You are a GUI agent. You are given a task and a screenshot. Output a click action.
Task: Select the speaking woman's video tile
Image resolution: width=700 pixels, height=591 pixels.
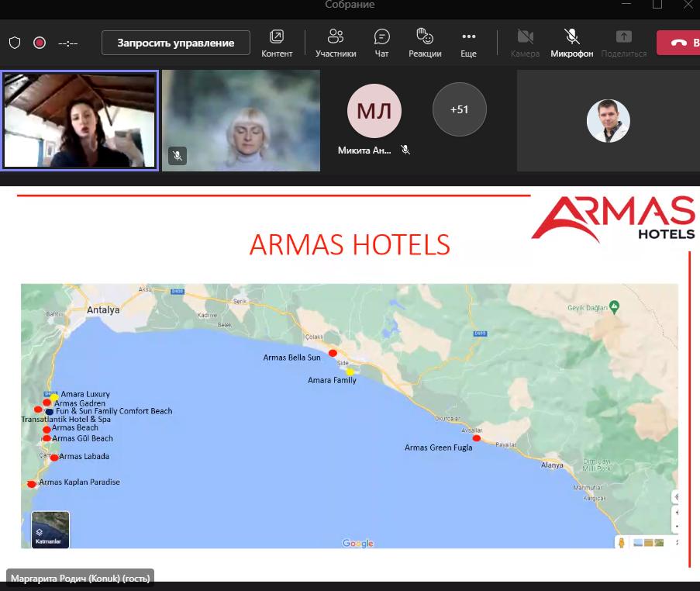[x=80, y=120]
